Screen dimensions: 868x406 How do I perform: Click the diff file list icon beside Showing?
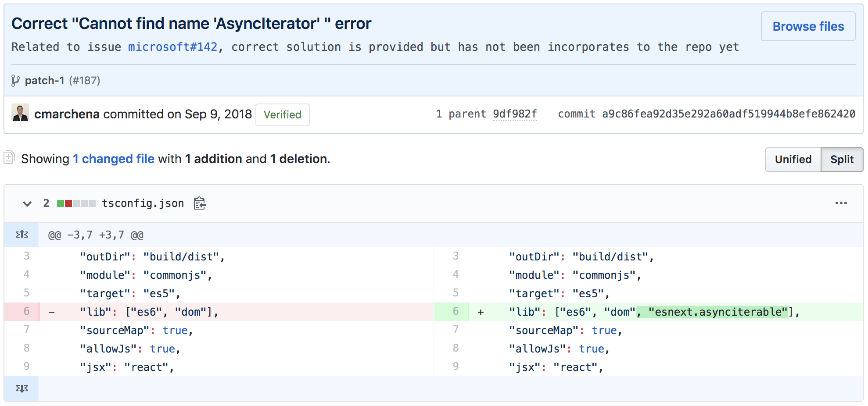9,158
